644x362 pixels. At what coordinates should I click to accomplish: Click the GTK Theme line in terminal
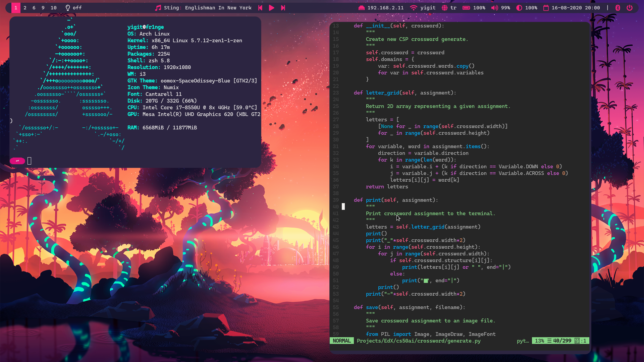192,80
